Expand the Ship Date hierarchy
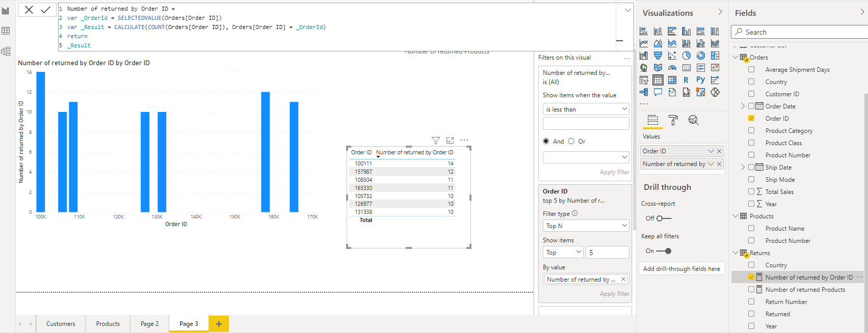The image size is (868, 333). [x=743, y=167]
